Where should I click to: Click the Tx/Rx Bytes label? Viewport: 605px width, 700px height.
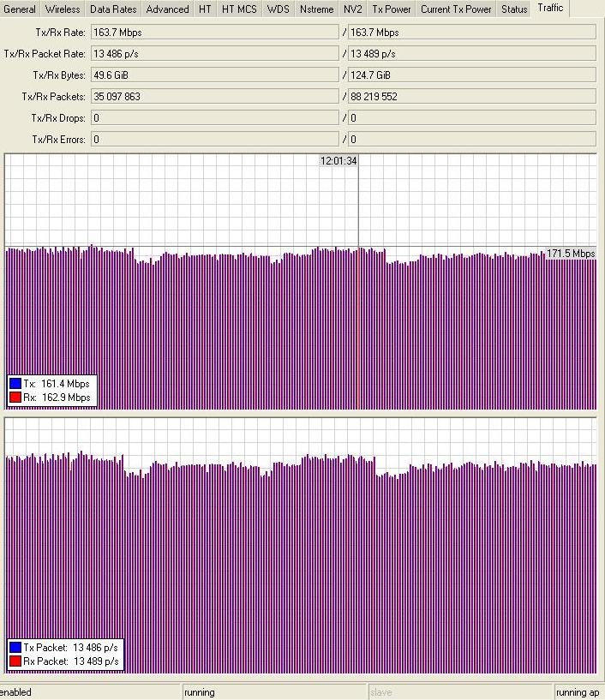point(59,75)
